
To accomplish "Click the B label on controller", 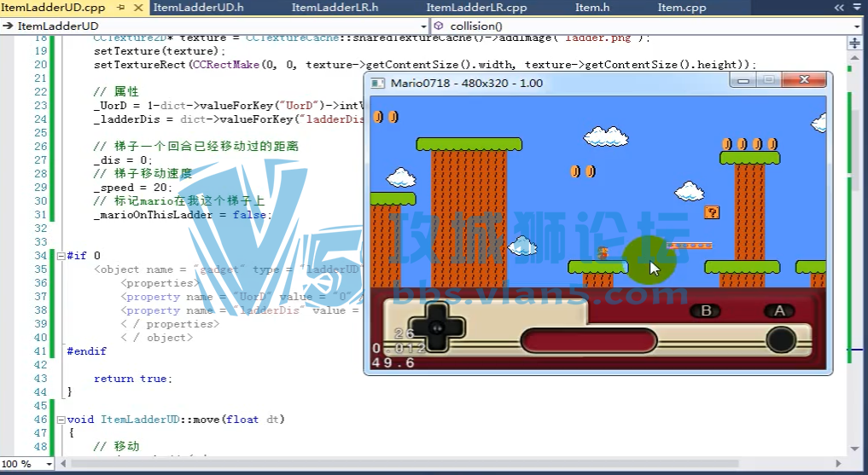I will (706, 311).
